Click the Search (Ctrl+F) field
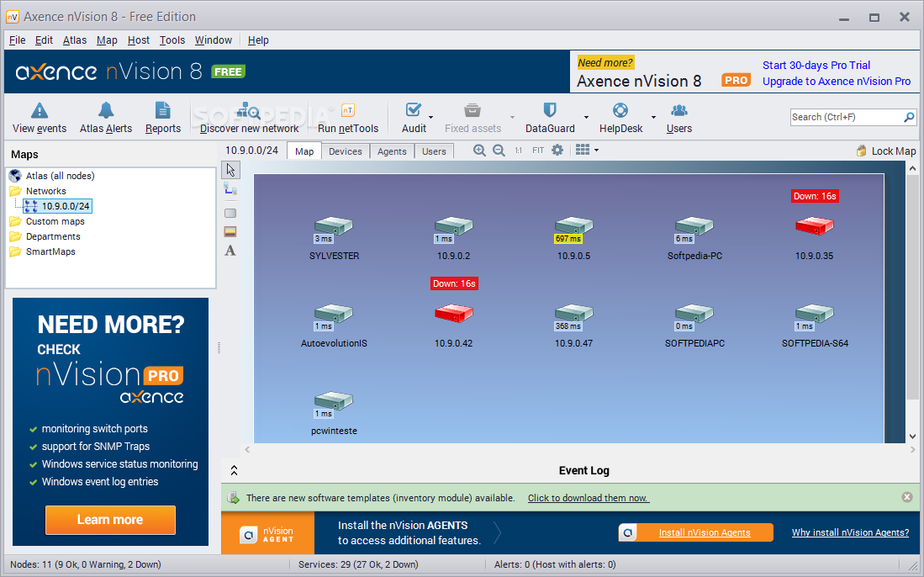Viewport: 924px width, 577px height. 846,117
